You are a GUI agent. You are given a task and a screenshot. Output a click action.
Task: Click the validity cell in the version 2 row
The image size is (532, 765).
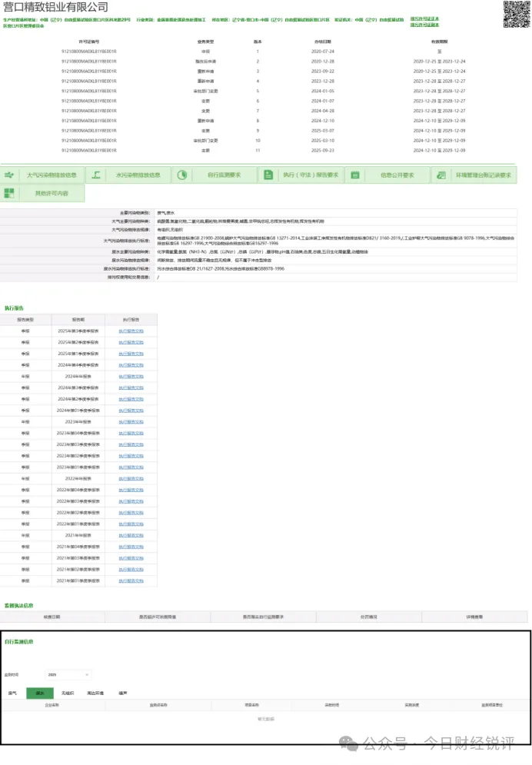[439, 62]
